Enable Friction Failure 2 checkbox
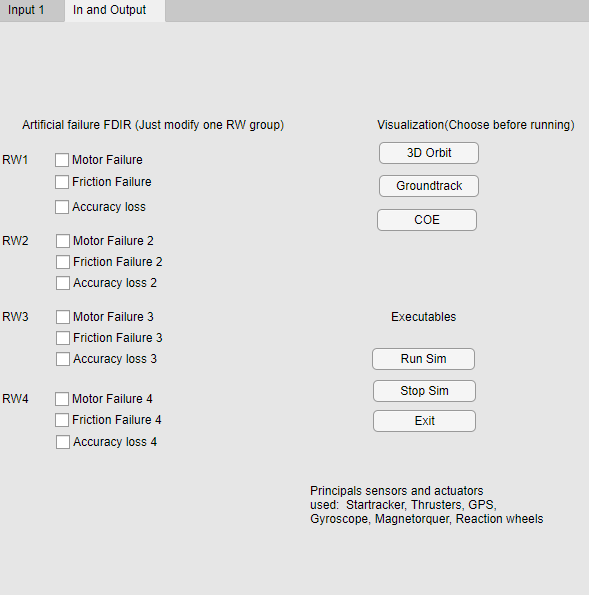The image size is (589, 595). point(63,262)
